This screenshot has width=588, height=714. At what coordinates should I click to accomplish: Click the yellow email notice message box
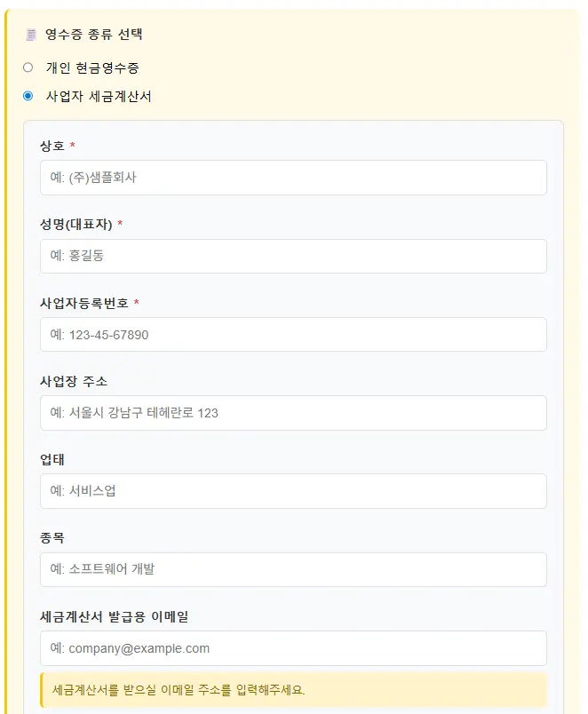(x=293, y=689)
